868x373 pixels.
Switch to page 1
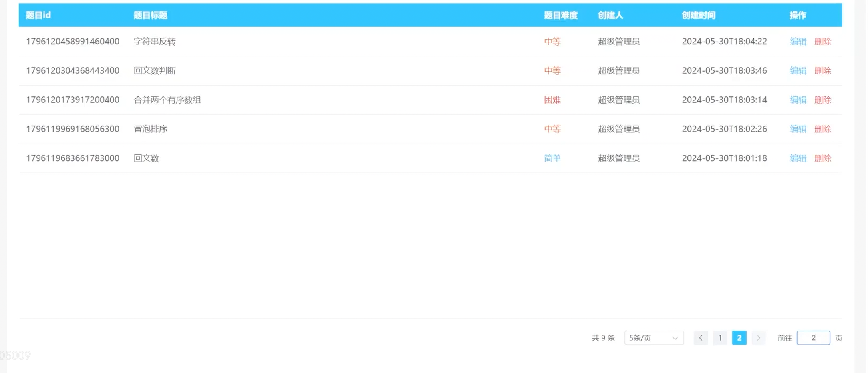720,338
